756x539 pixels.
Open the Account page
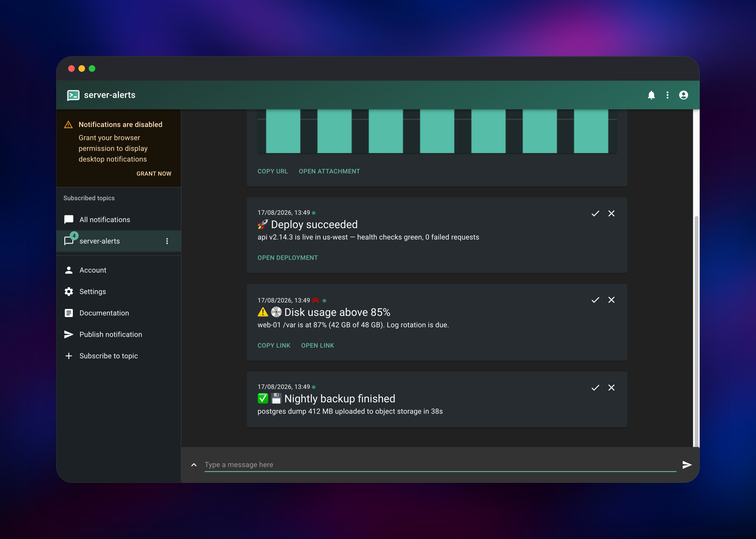tap(119, 270)
